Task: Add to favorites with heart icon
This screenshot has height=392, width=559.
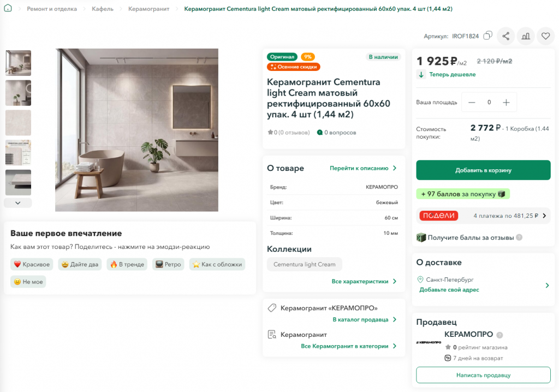Action: [545, 36]
